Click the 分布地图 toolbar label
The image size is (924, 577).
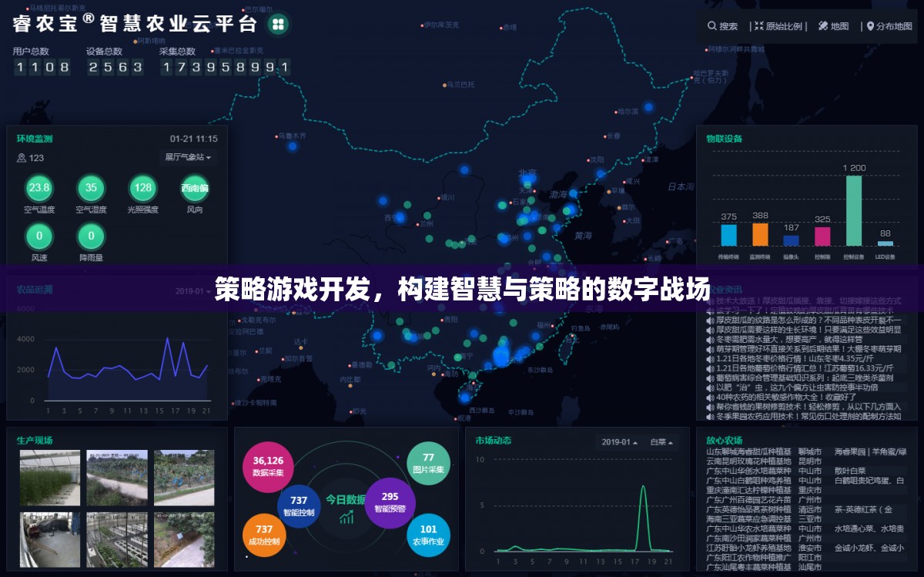[x=895, y=26]
